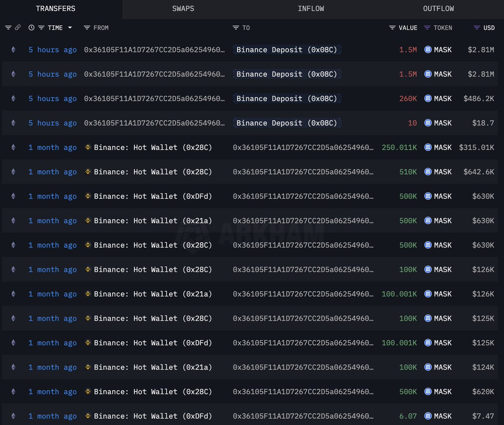The width and height of the screenshot is (504, 425).
Task: Open the TIME sort dropdown arrow
Action: tap(70, 28)
